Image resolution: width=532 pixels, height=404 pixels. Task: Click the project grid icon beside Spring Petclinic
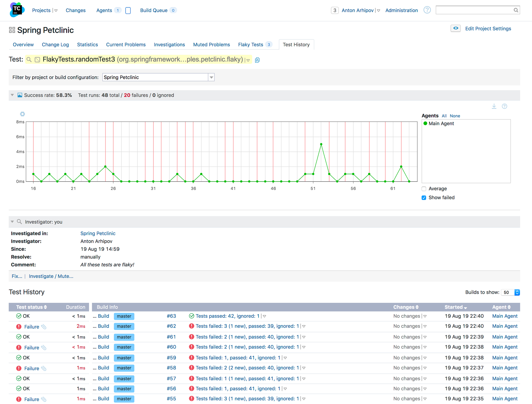[12, 30]
